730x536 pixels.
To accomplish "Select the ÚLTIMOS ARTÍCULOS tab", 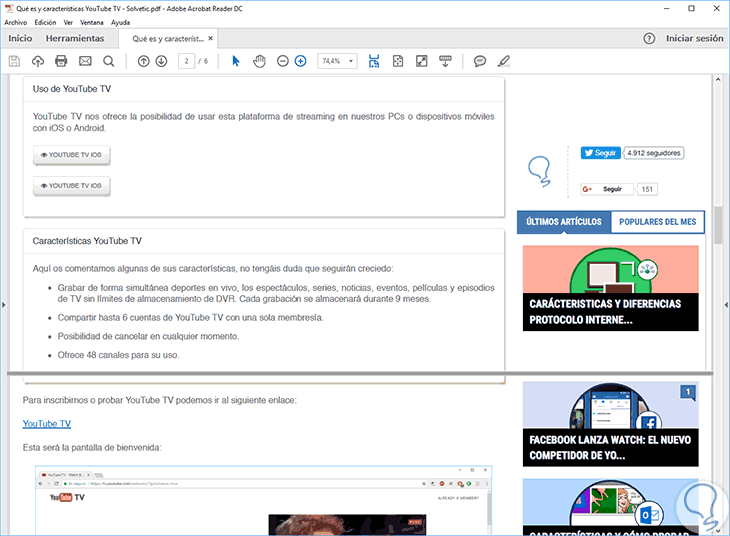I will (x=564, y=222).
